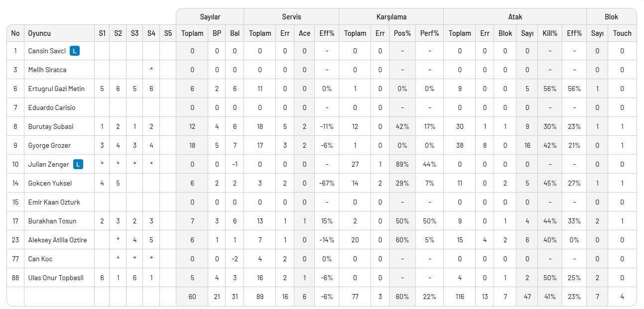Select player Burutay Subasi
The width and height of the screenshot is (644, 309).
tap(50, 126)
